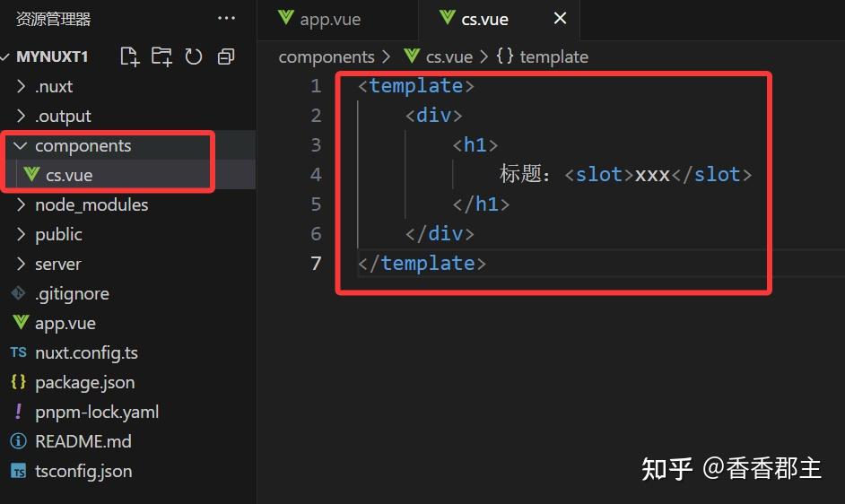
Task: Click the exclamation icon beside pnpm-lock.yaml
Action: 18,412
